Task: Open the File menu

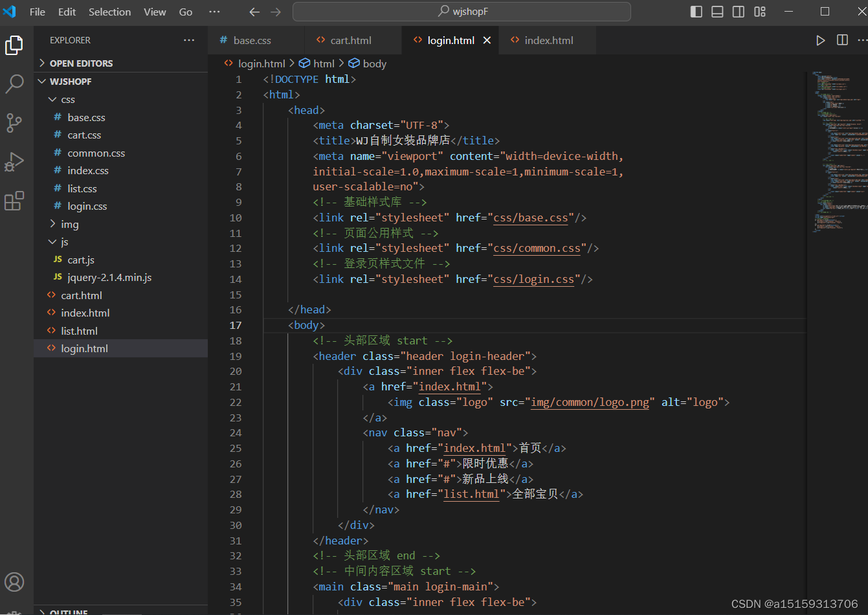Action: [38, 12]
